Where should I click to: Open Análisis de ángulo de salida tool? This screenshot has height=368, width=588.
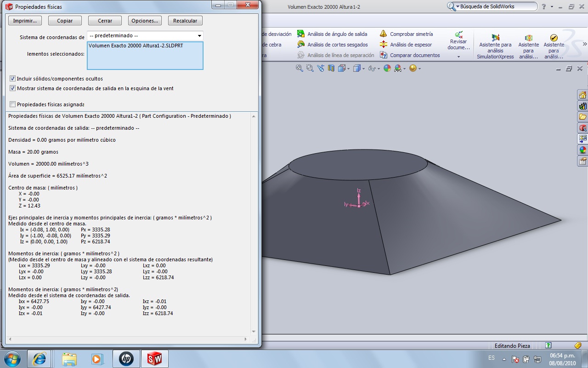[332, 34]
